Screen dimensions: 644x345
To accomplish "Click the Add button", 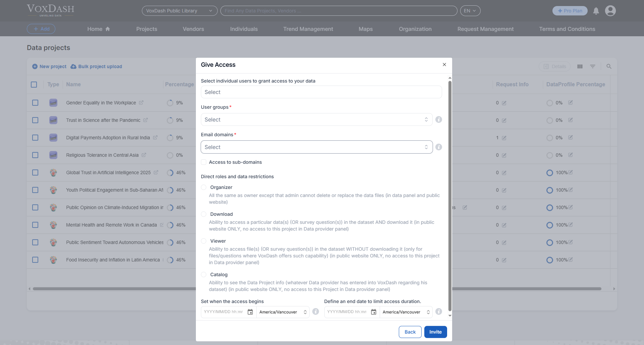I will point(41,29).
